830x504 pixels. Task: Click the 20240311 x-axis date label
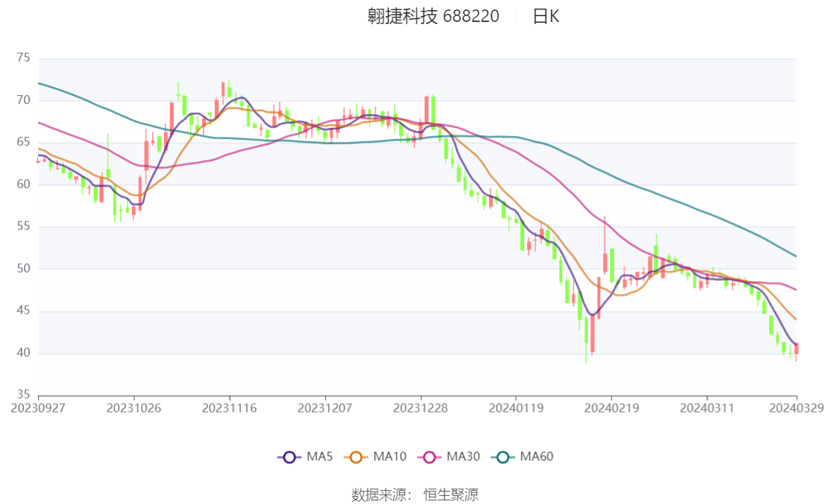pyautogui.click(x=706, y=408)
